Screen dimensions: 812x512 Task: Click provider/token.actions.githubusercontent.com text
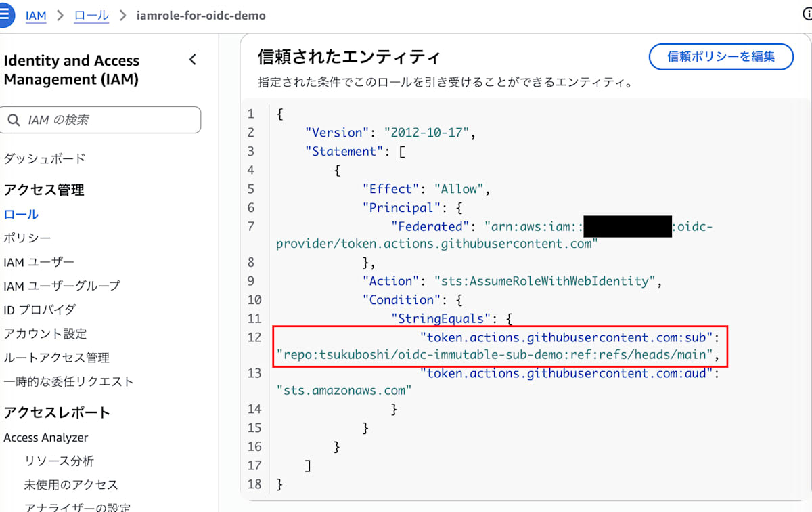click(x=437, y=244)
